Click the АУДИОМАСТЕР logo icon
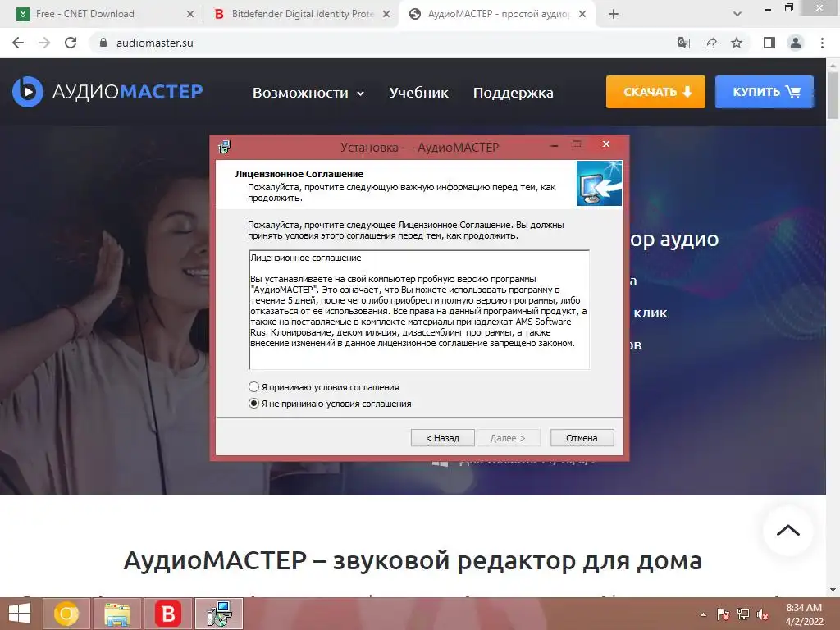This screenshot has height=630, width=840. (27, 92)
